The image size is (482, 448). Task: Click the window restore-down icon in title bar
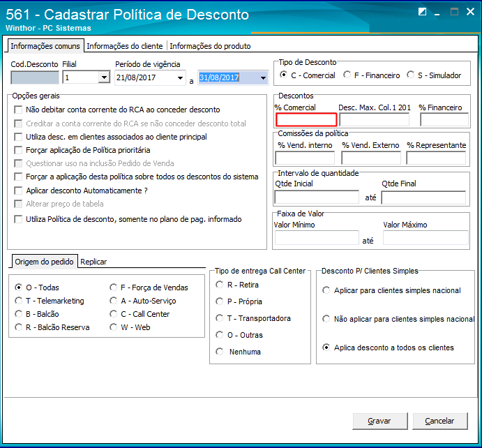[x=423, y=12]
